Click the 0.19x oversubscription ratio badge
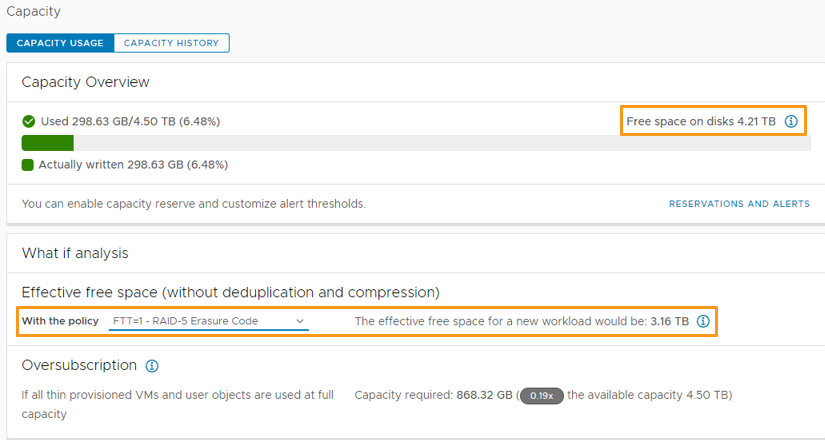Viewport: 825px width, 440px height. tap(543, 395)
